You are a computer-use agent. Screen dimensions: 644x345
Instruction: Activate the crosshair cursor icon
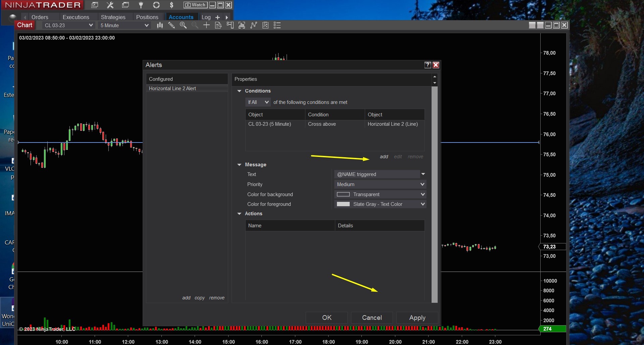tap(206, 25)
